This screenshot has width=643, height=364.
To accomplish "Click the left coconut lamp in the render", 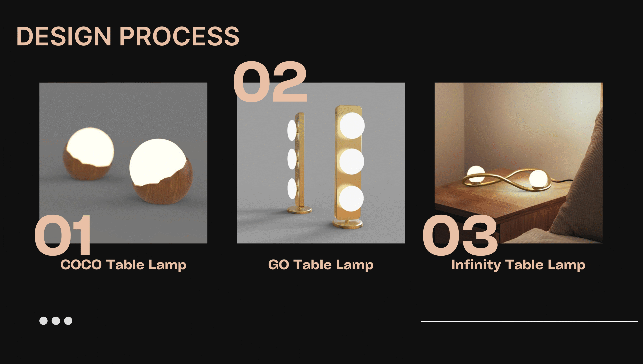I will pyautogui.click(x=88, y=154).
